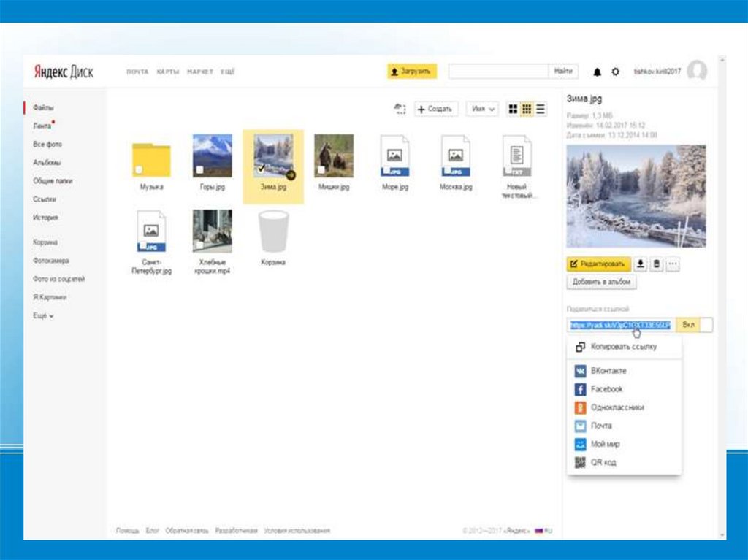748x560 pixels.
Task: Click the Загрузить upload button
Action: tap(412, 72)
